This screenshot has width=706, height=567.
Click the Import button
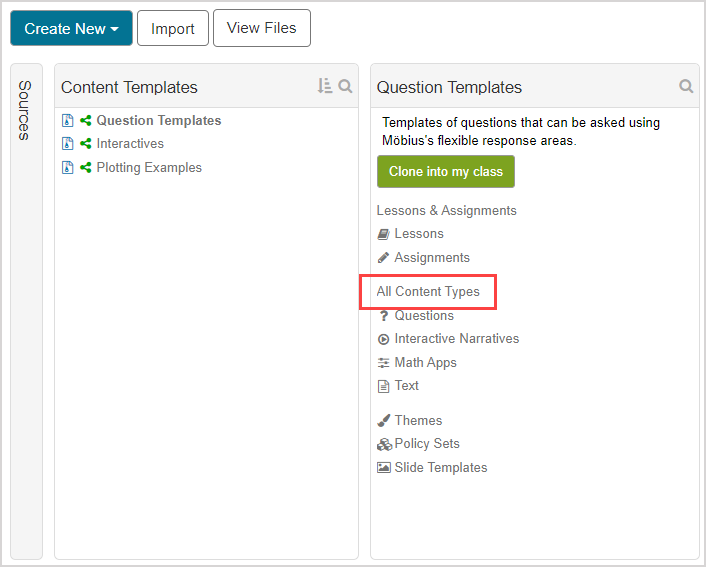point(173,28)
